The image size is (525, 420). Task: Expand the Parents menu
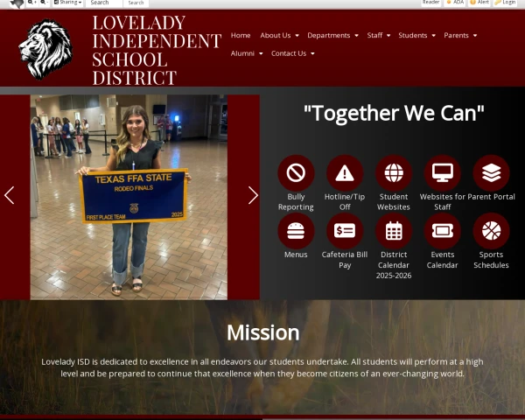coord(460,36)
